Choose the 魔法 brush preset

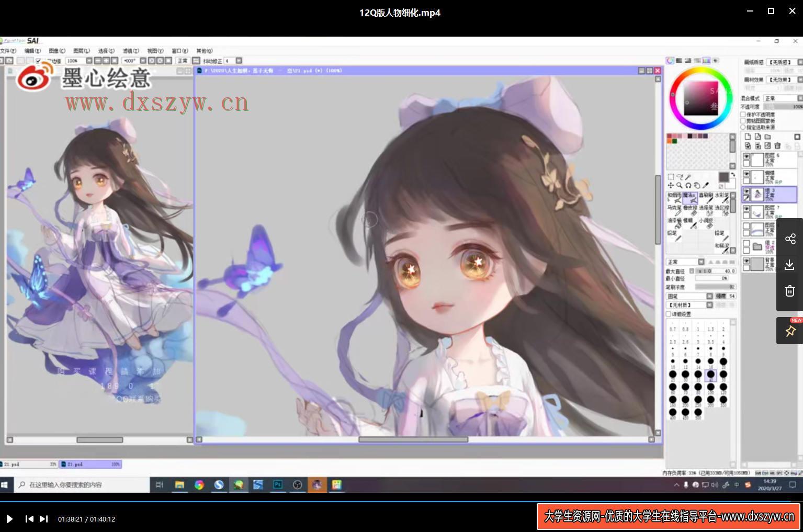pos(690,198)
